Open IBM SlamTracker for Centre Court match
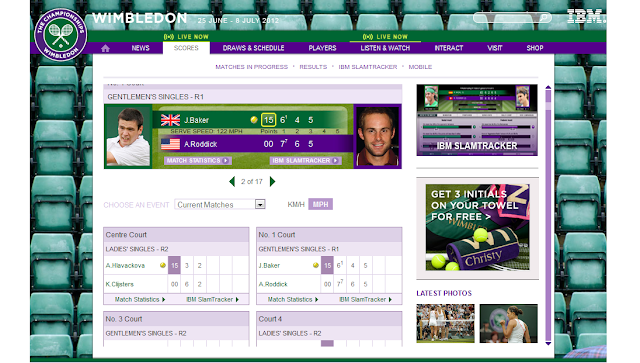The image size is (640, 363). (x=212, y=300)
